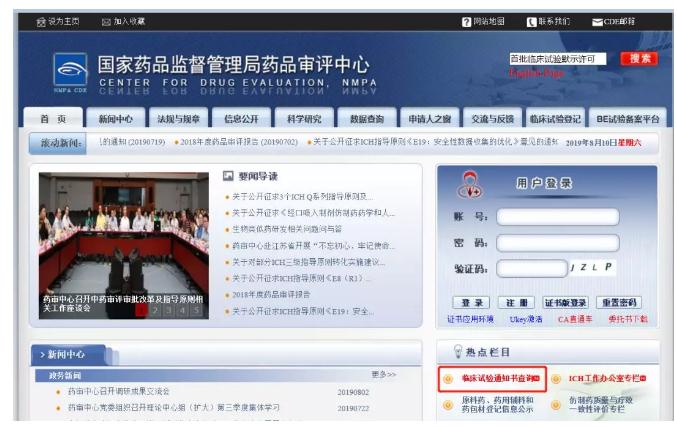Select slide 5 in photo carousel

(196, 310)
